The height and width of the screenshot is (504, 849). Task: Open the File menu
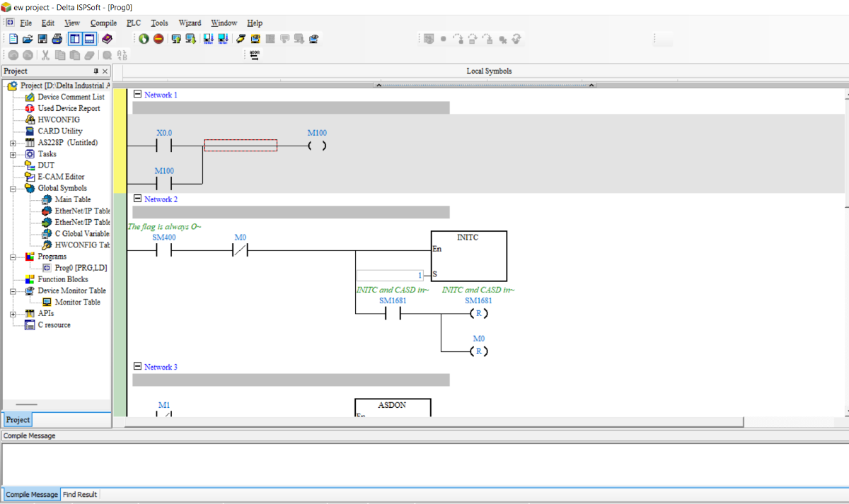coord(26,23)
